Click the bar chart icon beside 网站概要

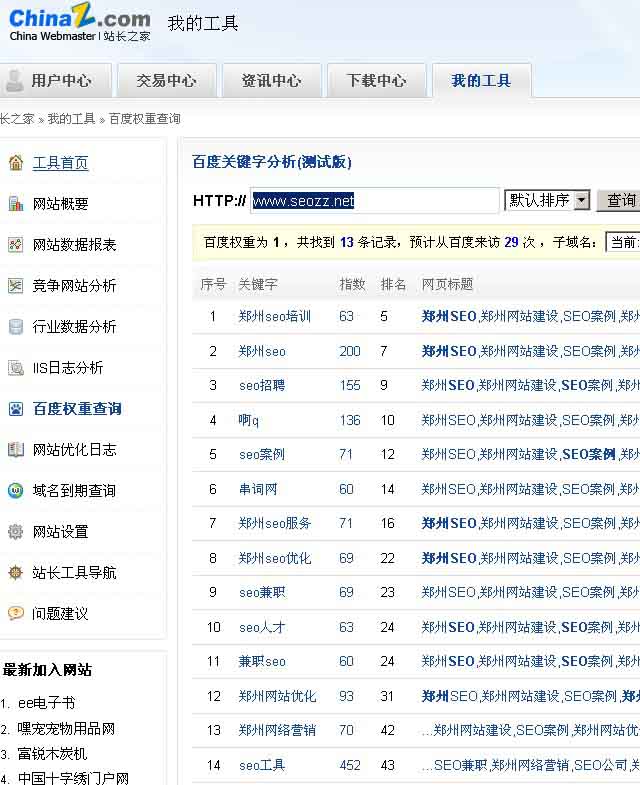click(x=16, y=204)
